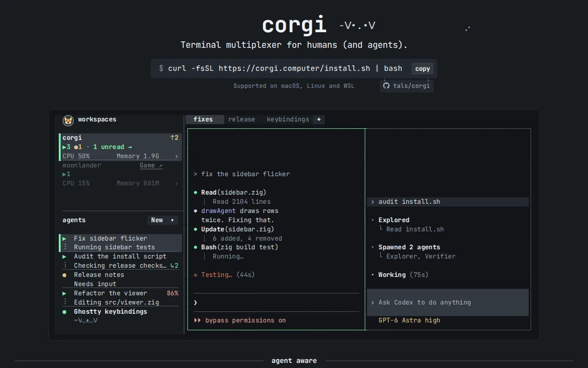Click the Update(sidebar.zig) step

[237, 229]
